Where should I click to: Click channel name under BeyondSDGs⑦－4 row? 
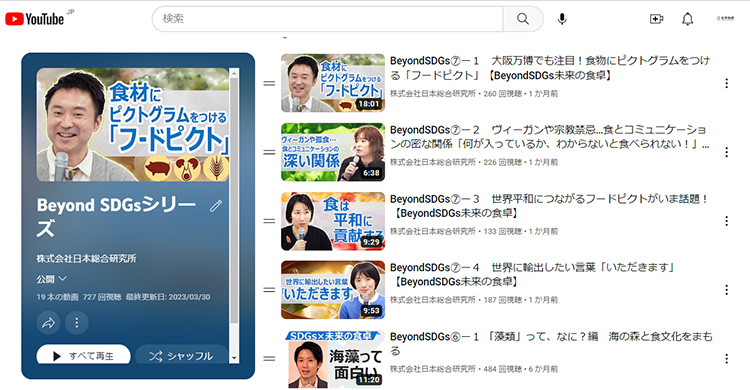click(432, 301)
